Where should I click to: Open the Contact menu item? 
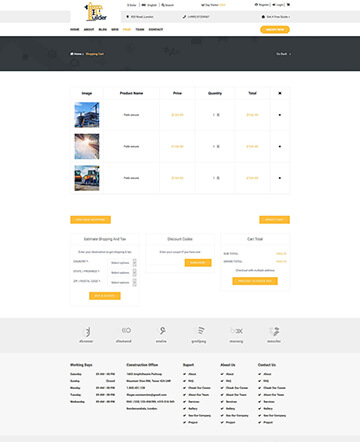(x=156, y=30)
